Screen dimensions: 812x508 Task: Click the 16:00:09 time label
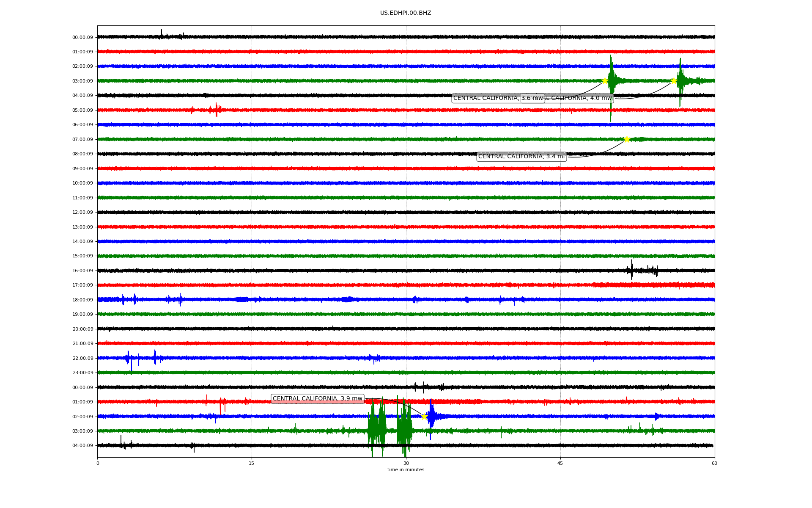click(x=82, y=271)
